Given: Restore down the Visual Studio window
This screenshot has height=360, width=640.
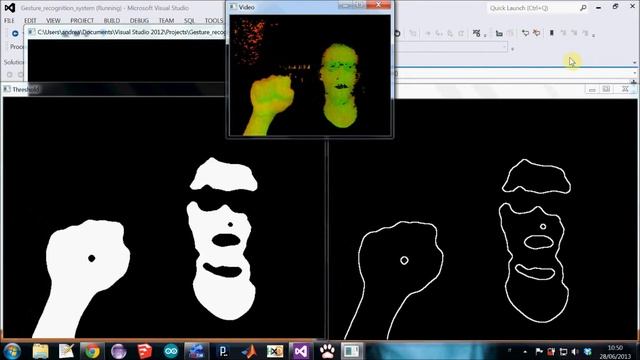Looking at the screenshot, I should click(x=615, y=7).
